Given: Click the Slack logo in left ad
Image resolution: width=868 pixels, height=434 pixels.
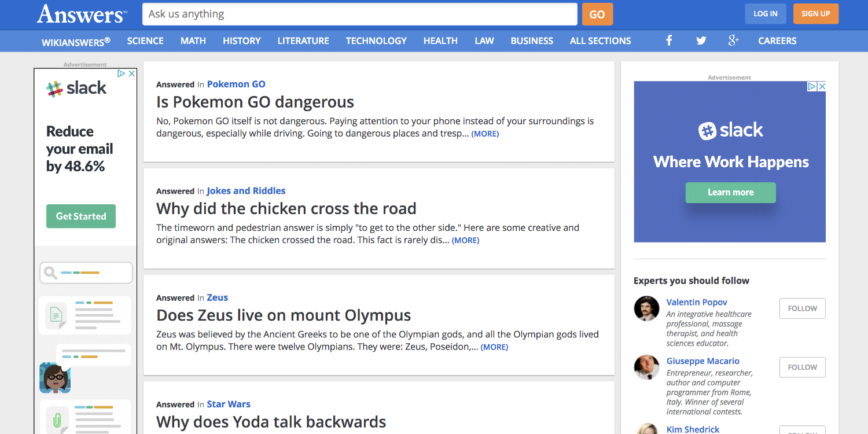Looking at the screenshot, I should pyautogui.click(x=76, y=88).
